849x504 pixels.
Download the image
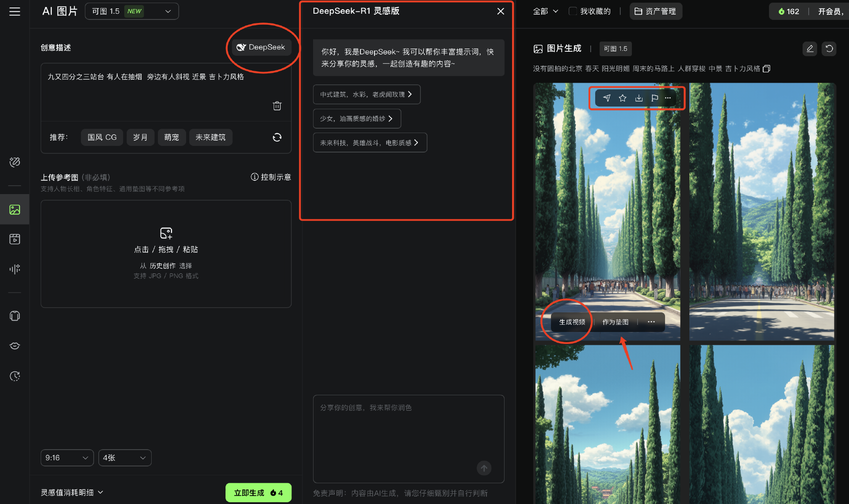639,98
